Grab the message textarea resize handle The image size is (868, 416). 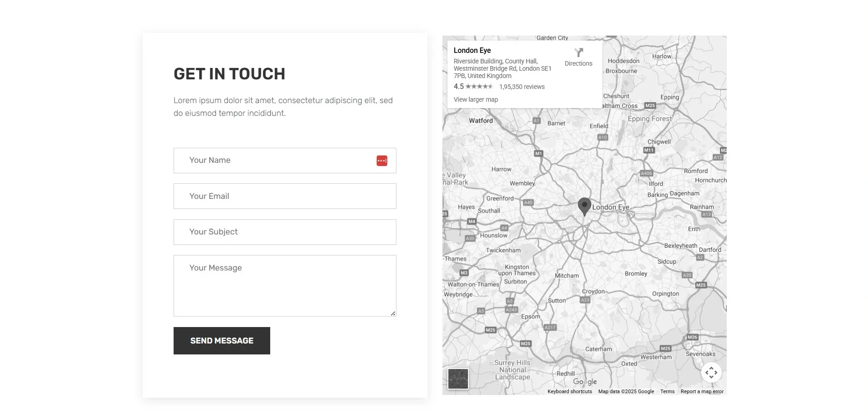(393, 313)
